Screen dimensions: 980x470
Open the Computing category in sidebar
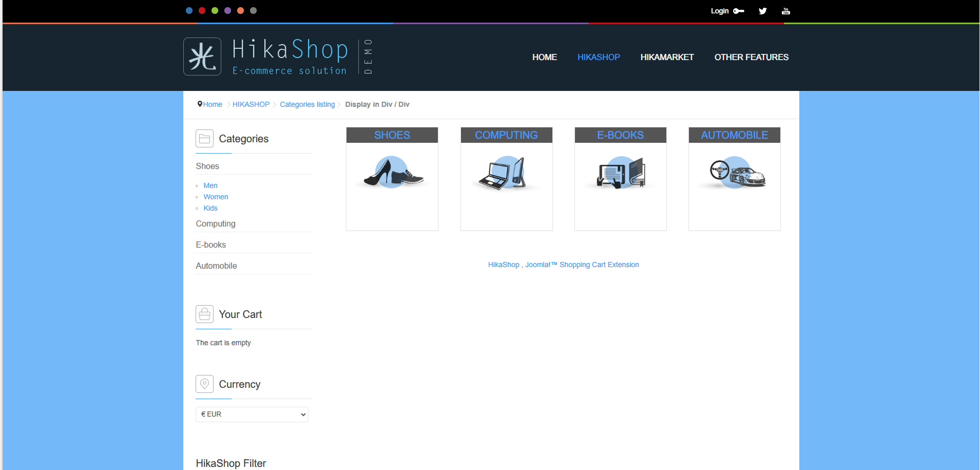coord(216,223)
